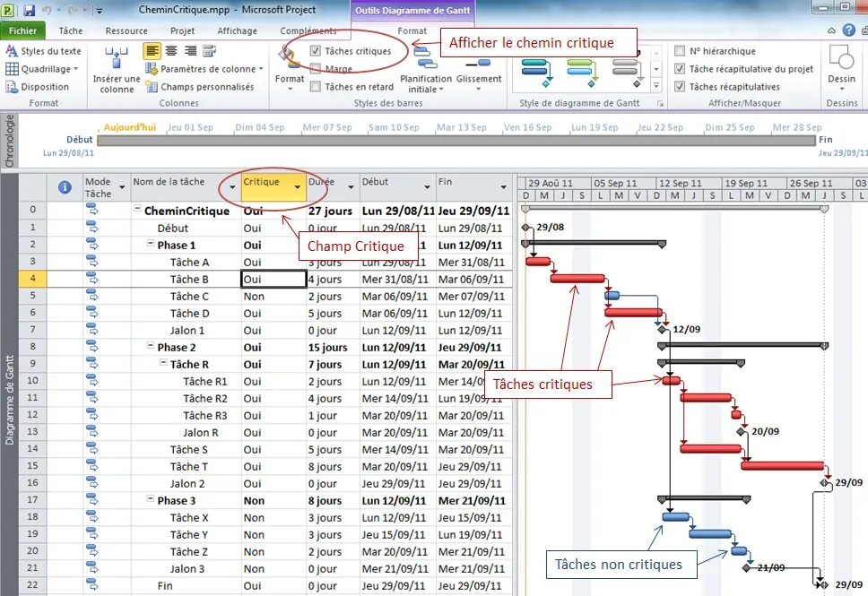Center column text
Viewport: 868px width, 596px height.
pos(171,51)
